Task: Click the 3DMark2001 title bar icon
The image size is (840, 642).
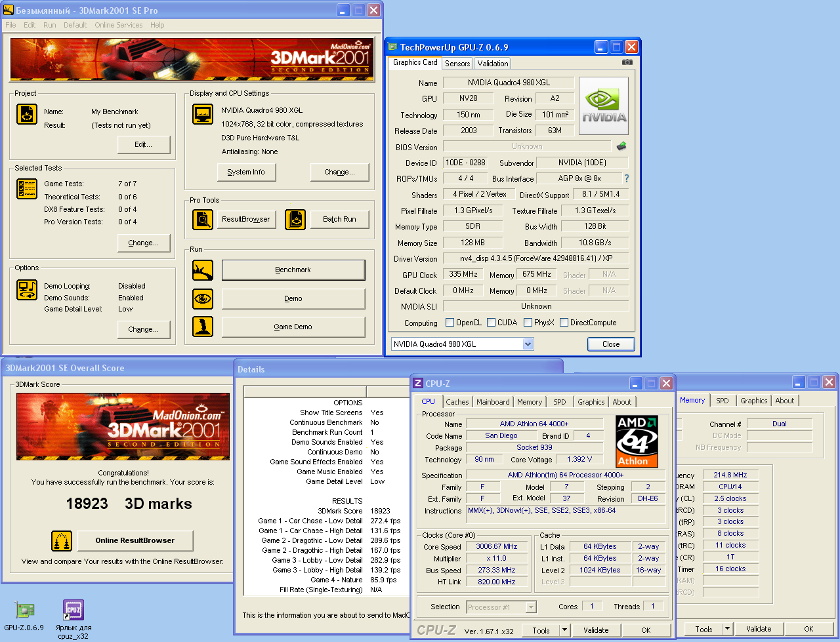Action: (x=9, y=10)
